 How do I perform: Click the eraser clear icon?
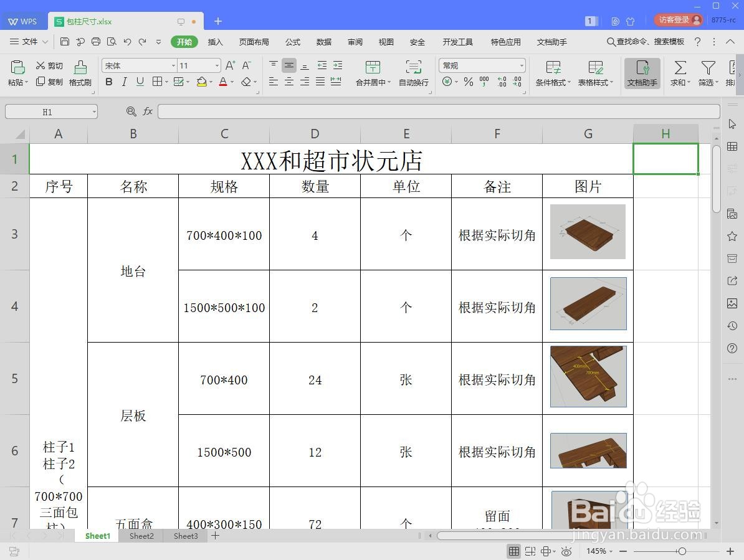(x=246, y=82)
